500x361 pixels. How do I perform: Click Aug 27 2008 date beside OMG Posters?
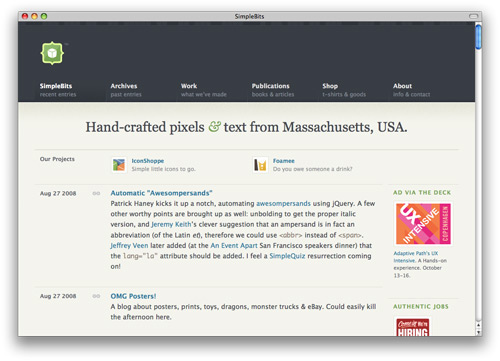58,296
